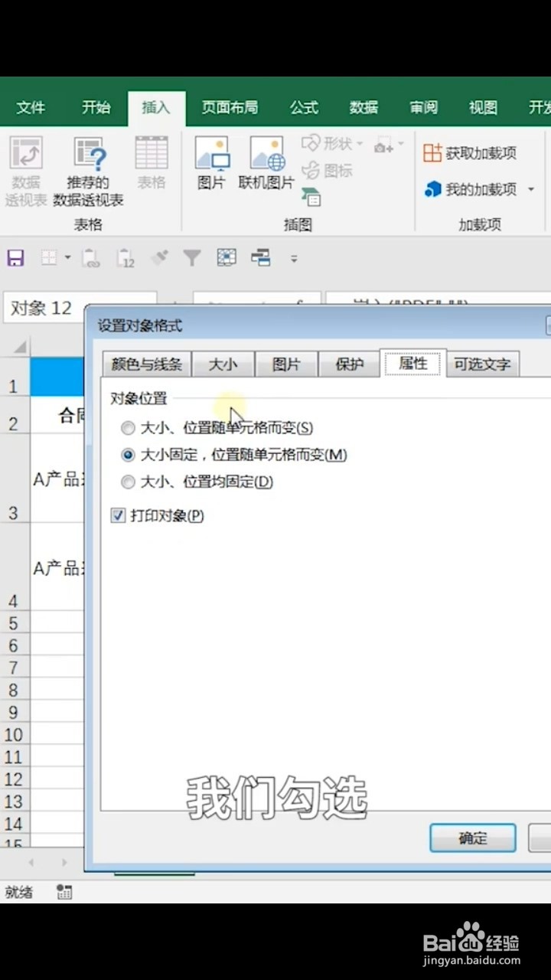Click the select objects icon in quick toolbar
The height and width of the screenshot is (980, 551).
(x=227, y=258)
